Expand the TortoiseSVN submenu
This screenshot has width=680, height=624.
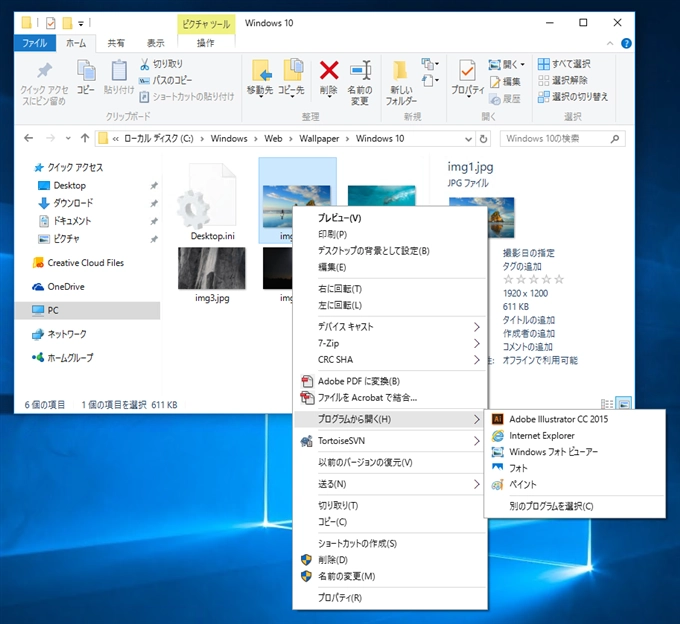pos(390,441)
